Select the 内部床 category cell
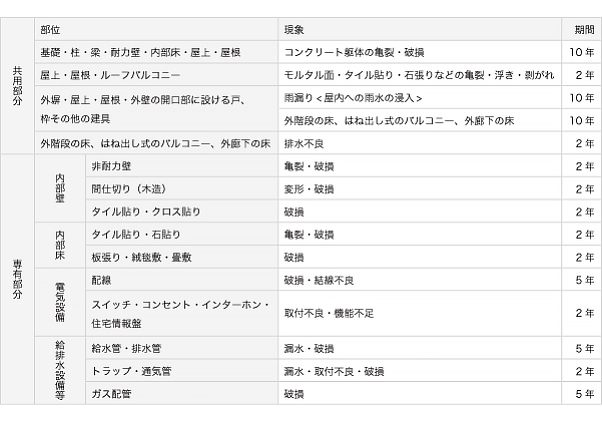This screenshot has width=602, height=422. click(x=62, y=245)
